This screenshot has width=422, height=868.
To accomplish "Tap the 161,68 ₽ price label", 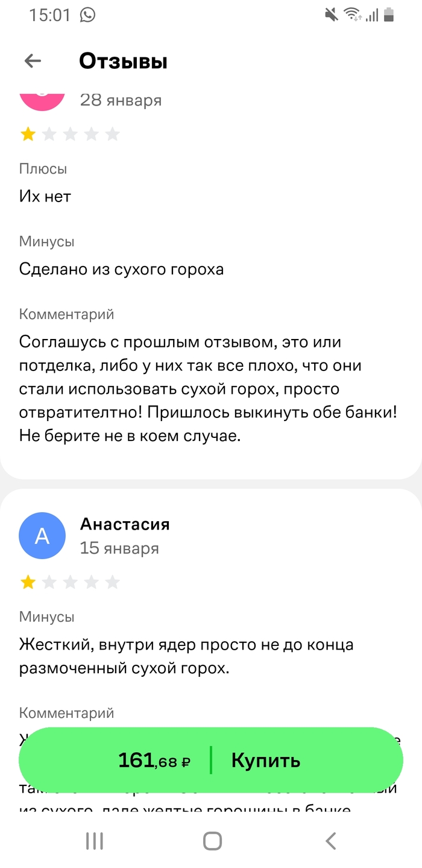I will [x=154, y=761].
